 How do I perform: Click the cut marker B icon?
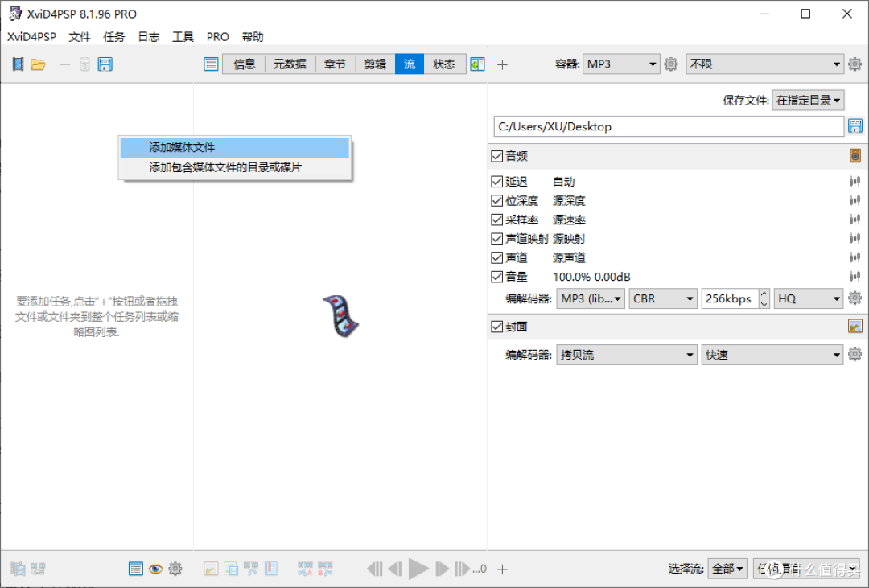tap(325, 569)
